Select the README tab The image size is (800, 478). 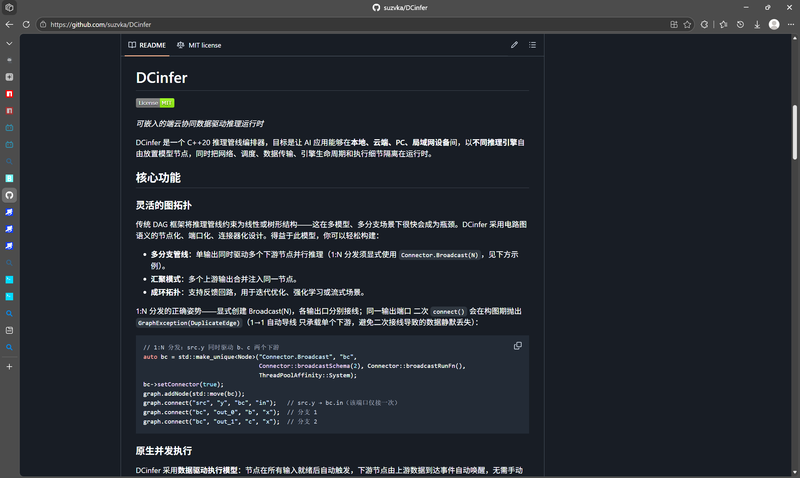pyautogui.click(x=147, y=45)
